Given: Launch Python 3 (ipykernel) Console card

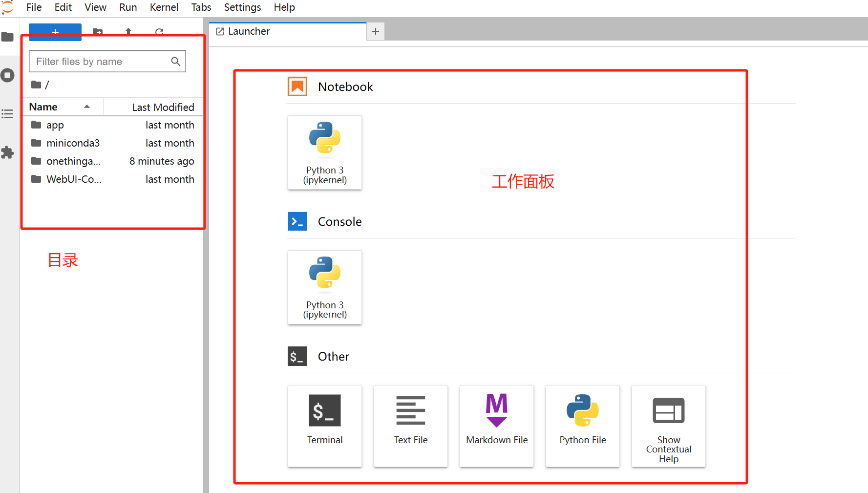Looking at the screenshot, I should pos(325,287).
